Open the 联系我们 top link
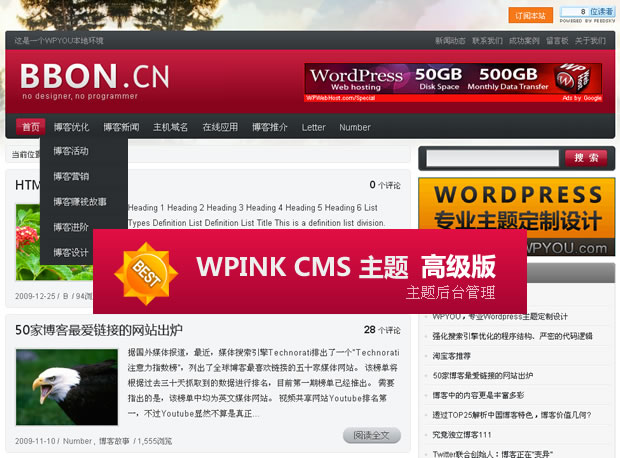620x458 pixels. 487,41
